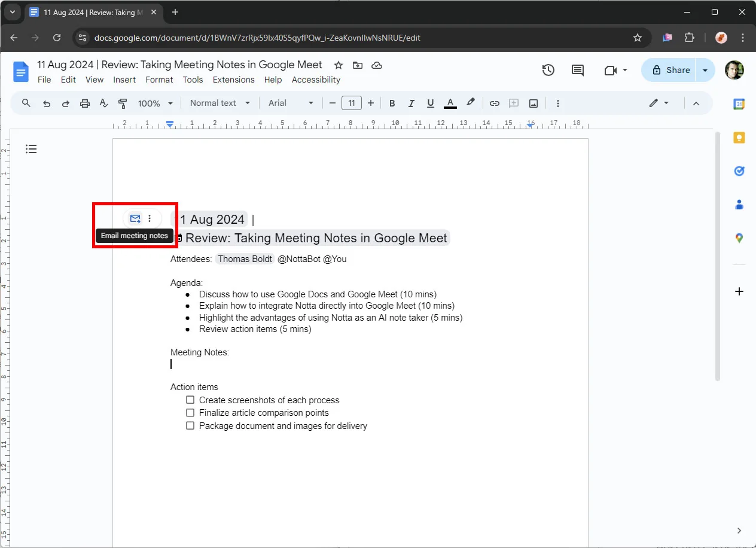Viewport: 756px width, 548px height.
Task: Open Google Calendar side panel
Action: 739,104
